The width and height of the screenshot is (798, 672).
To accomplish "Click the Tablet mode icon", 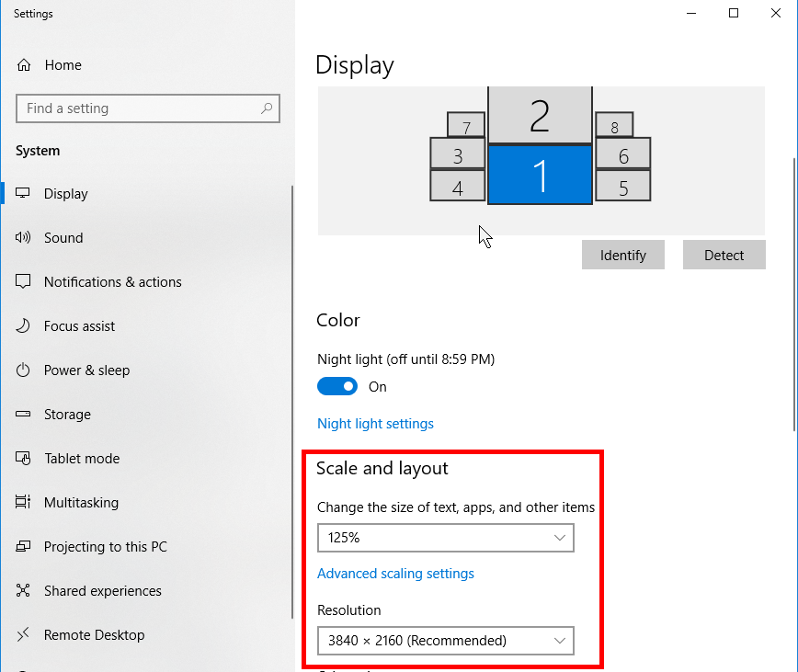I will click(x=24, y=459).
